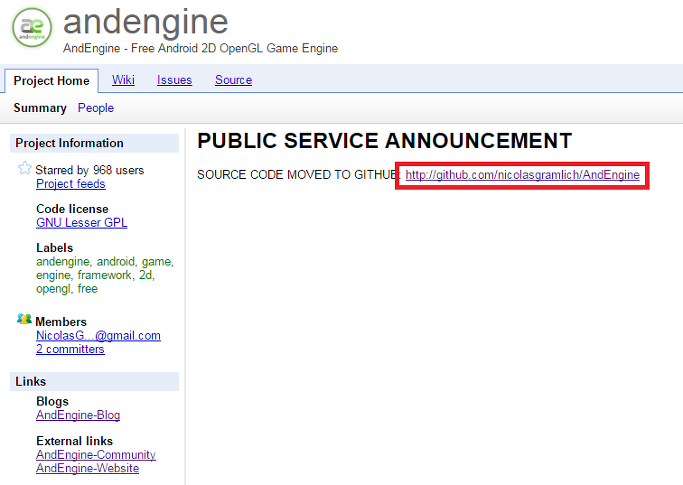This screenshot has width=683, height=485.
Task: Open the opengl label
Action: click(53, 289)
